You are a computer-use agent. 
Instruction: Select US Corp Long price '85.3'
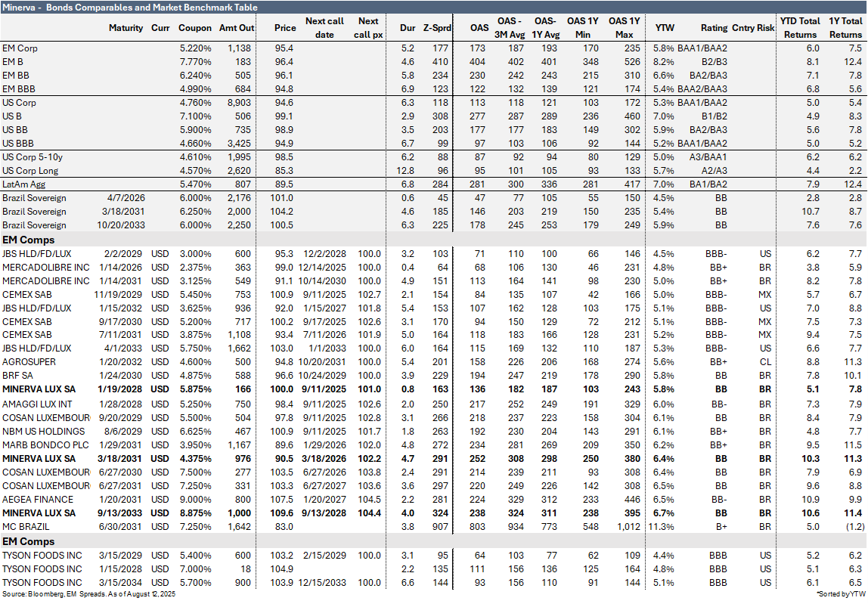point(284,171)
